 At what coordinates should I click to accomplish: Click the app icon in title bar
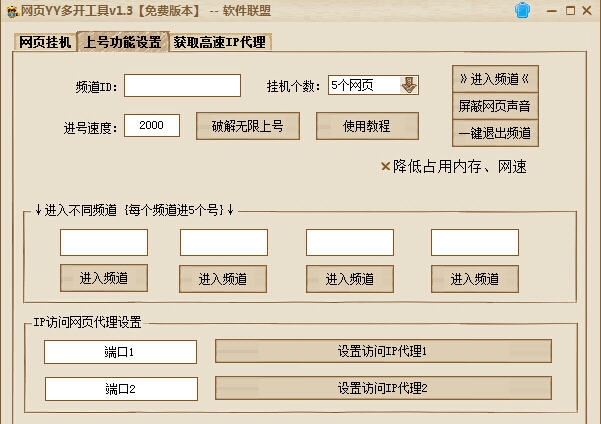tap(10, 10)
